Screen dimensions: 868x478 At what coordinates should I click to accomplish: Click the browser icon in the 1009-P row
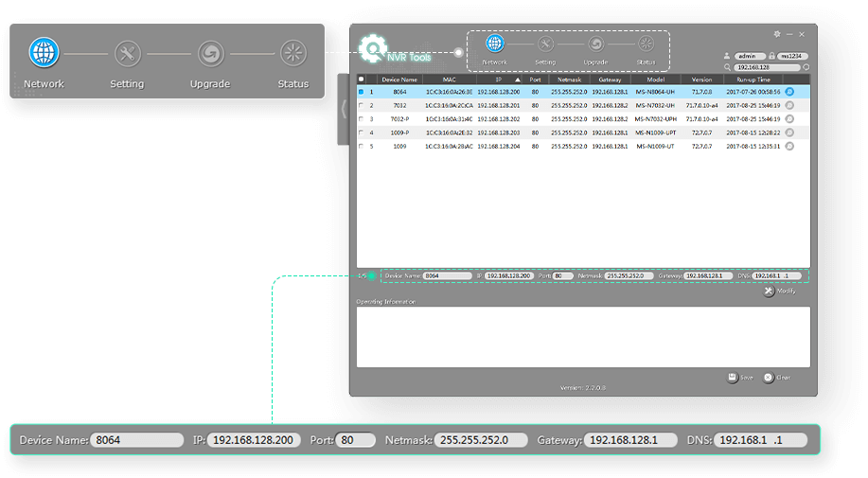789,133
